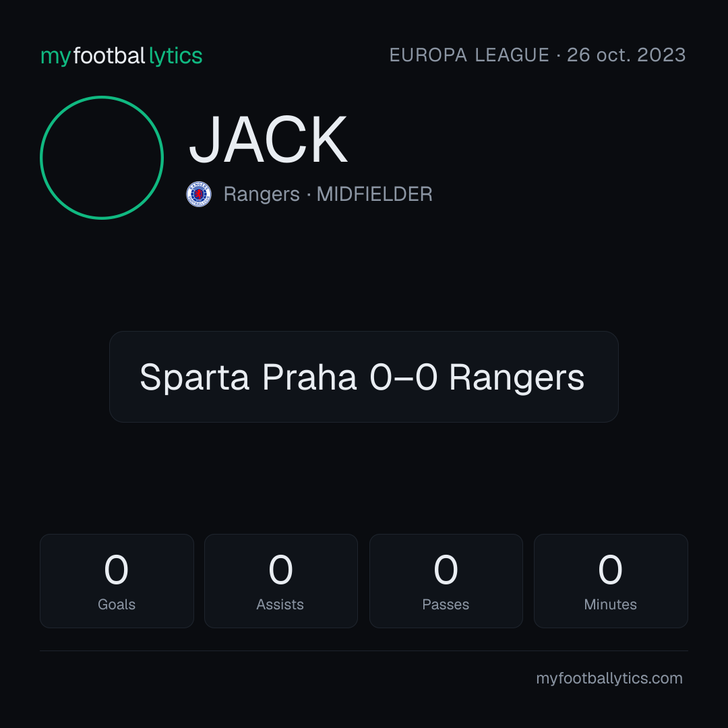Click the Sparta Praha 0–0 Rangers scoreline
Viewport: 728px width, 728px height.
362,377
